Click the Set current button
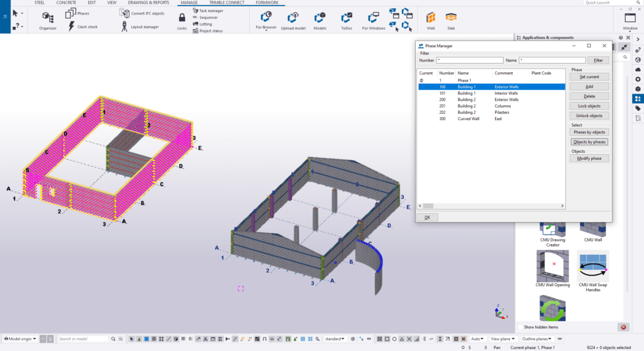 [589, 77]
